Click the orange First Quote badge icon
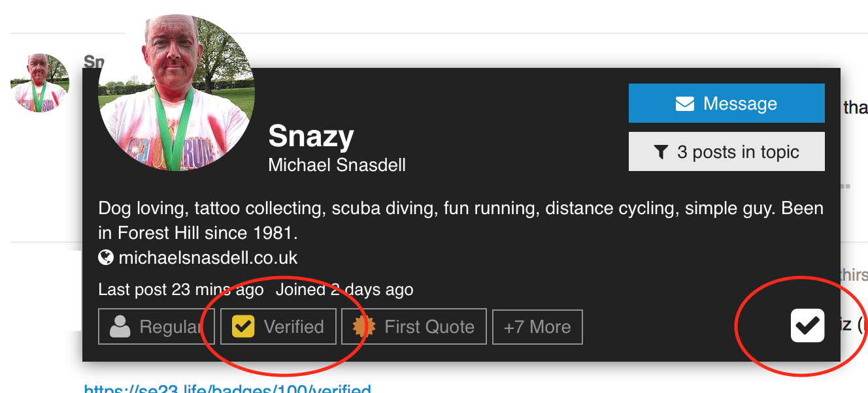 pyautogui.click(x=364, y=326)
